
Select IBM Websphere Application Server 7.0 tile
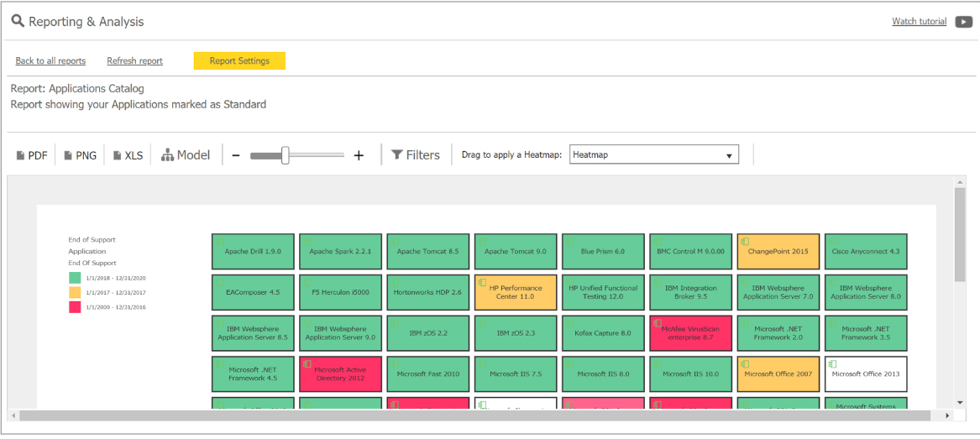pyautogui.click(x=778, y=291)
